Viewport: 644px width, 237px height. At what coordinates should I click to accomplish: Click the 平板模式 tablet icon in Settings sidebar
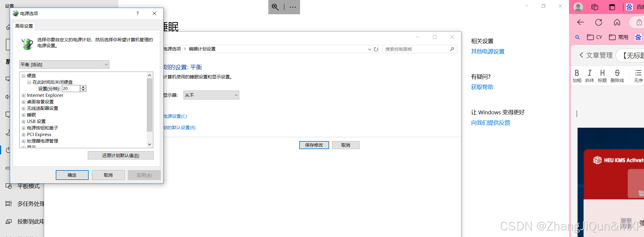coord(9,186)
